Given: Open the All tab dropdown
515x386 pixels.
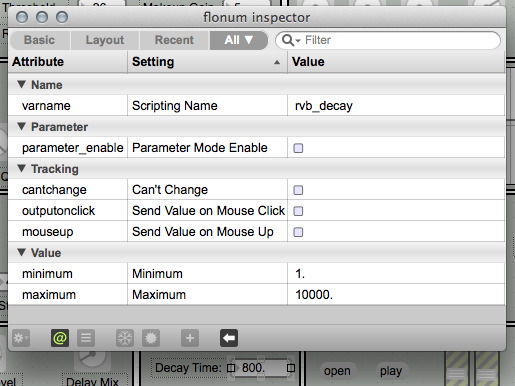Looking at the screenshot, I should tap(239, 40).
